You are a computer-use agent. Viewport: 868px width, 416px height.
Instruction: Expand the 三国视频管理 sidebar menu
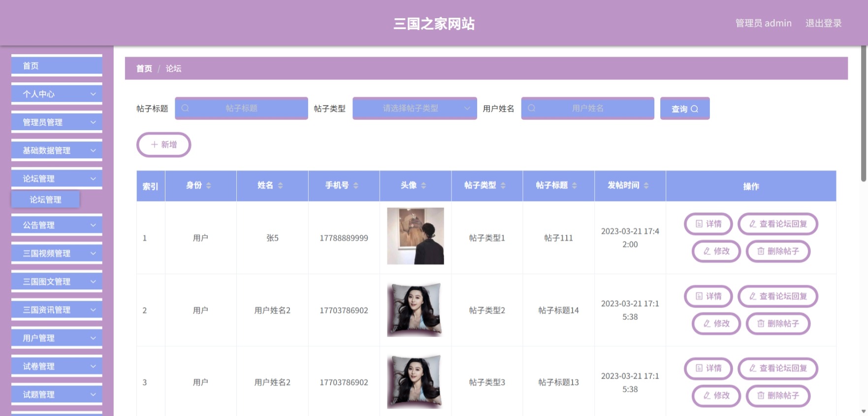(57, 253)
